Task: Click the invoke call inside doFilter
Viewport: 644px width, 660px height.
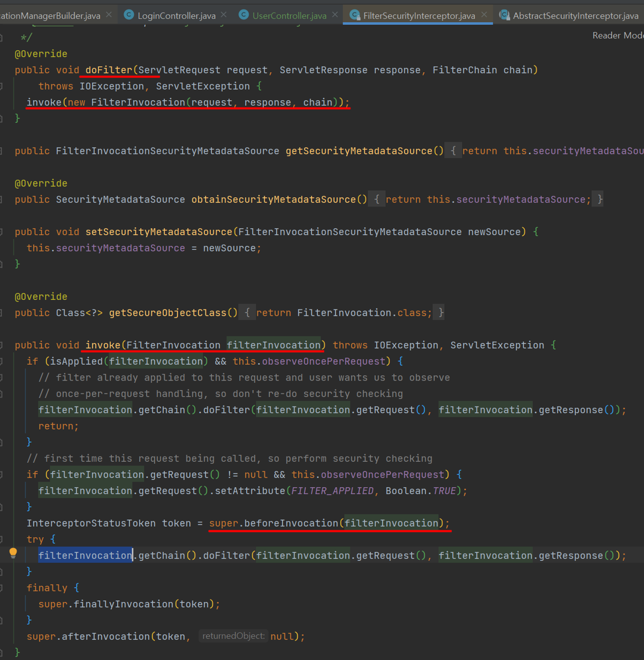Action: pos(44,102)
